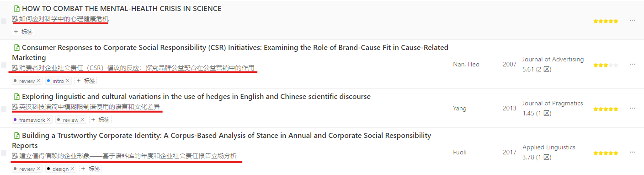The width and height of the screenshot is (644, 175).
Task: Select checkbox for Nan, Heo 2007 row
Action: pyautogui.click(x=3, y=65)
